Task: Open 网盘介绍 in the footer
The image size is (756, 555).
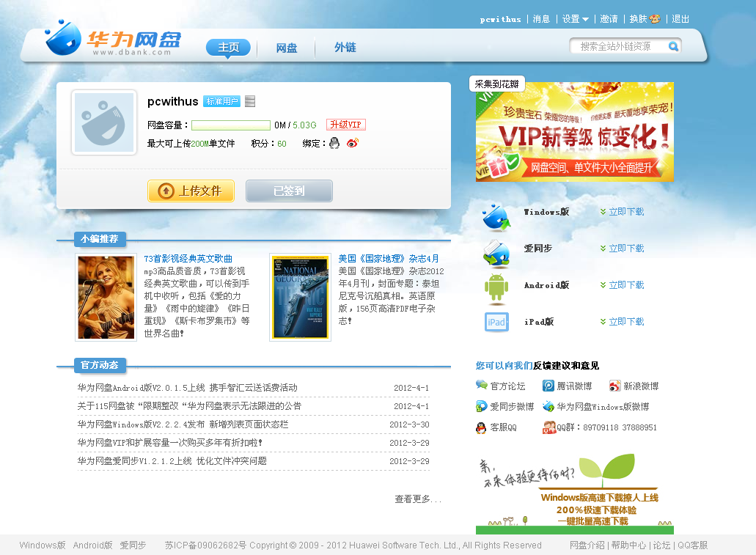Action: 587,545
